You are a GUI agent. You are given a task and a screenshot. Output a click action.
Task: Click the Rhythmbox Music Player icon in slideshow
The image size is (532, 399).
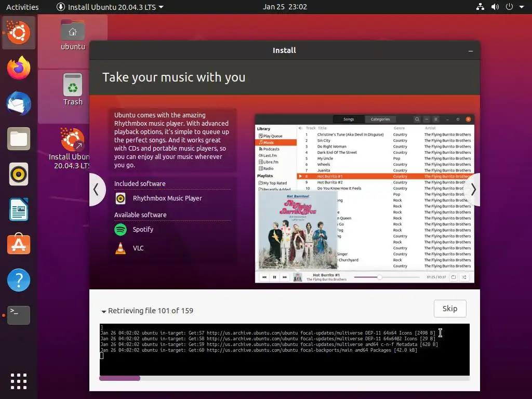click(x=121, y=198)
